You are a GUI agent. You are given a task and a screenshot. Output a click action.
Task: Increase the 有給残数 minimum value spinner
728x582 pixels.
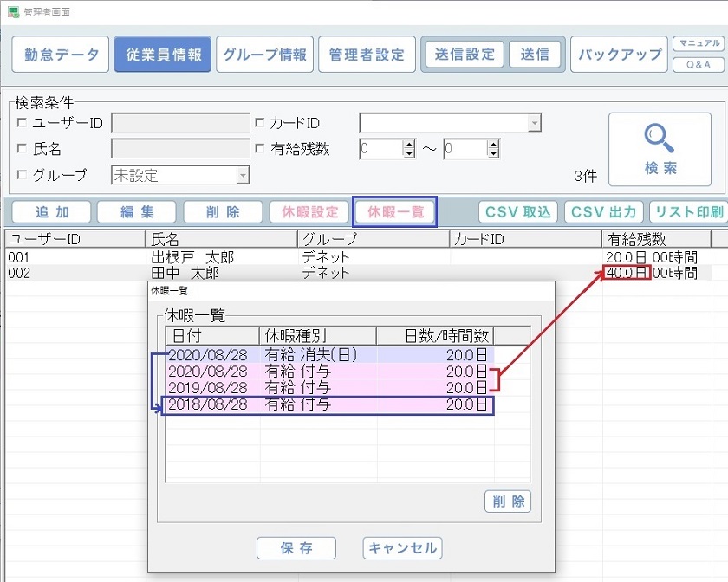(x=409, y=145)
